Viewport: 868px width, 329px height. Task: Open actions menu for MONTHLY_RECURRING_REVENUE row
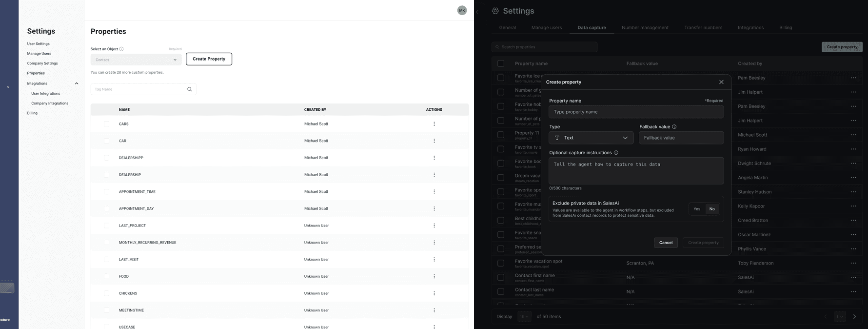click(434, 243)
